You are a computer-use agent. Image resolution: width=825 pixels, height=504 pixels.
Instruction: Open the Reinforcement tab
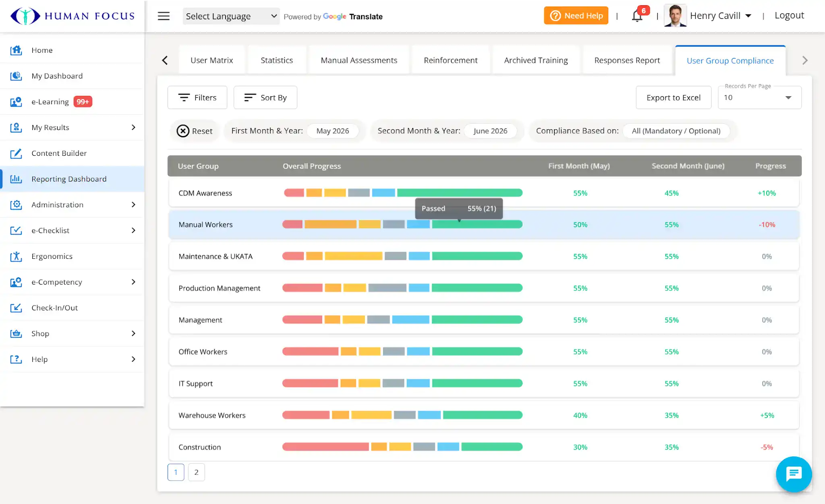coord(450,60)
